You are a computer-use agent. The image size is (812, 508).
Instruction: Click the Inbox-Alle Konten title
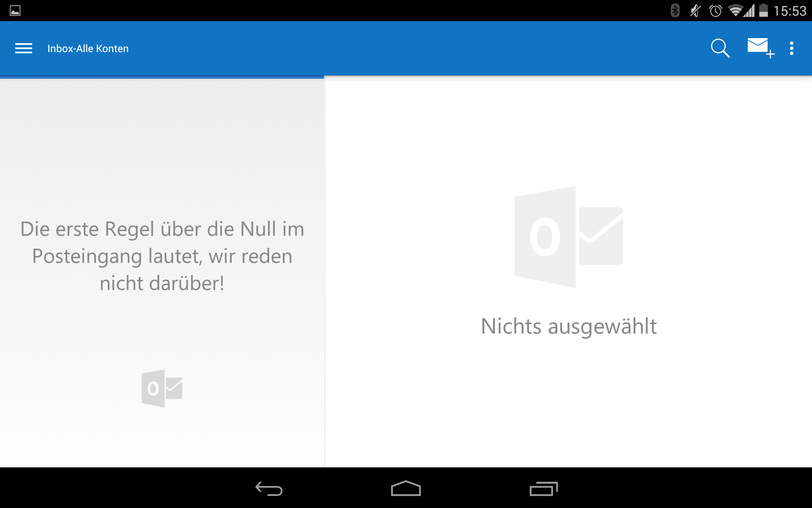88,49
